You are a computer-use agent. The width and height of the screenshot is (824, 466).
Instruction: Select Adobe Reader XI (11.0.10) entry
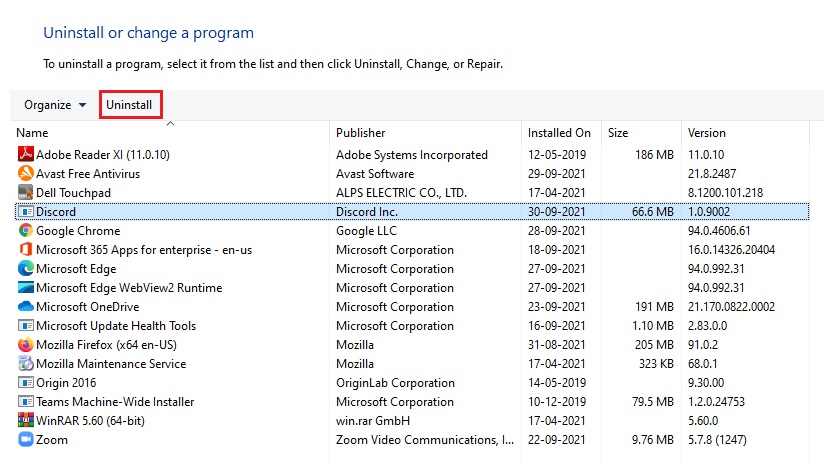point(103,154)
